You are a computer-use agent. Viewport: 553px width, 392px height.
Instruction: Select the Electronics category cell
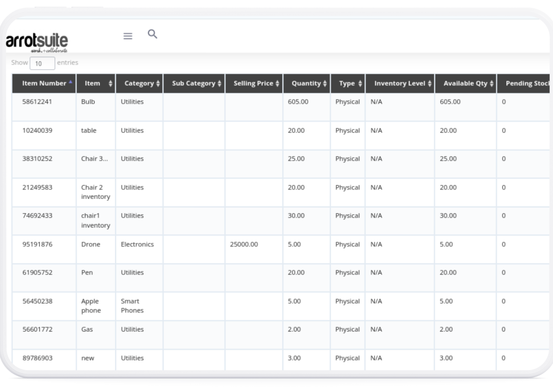[x=137, y=244]
